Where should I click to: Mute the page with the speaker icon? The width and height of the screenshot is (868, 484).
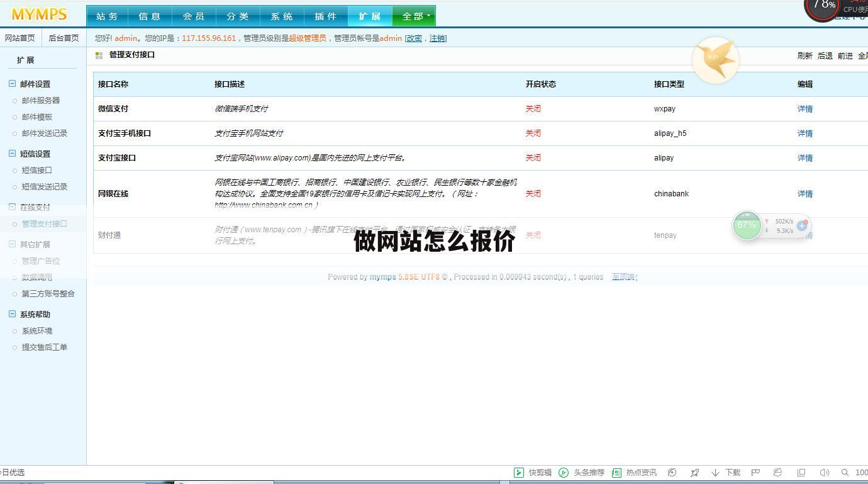pos(824,473)
